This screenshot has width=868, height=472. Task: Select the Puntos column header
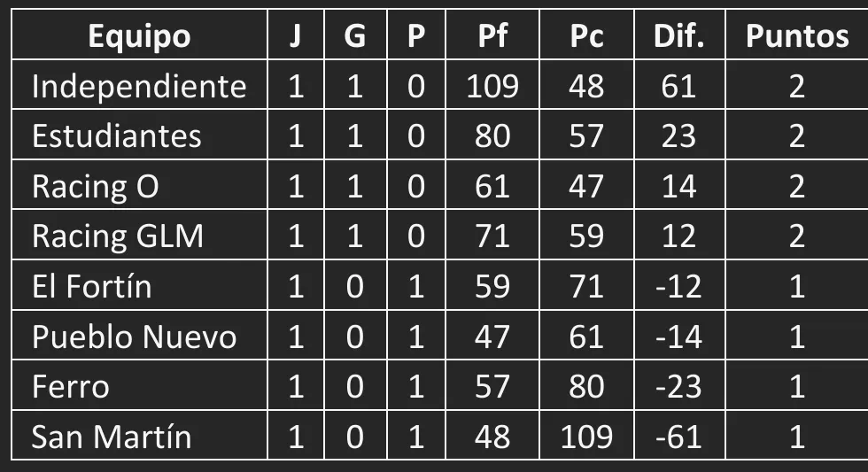click(x=796, y=36)
